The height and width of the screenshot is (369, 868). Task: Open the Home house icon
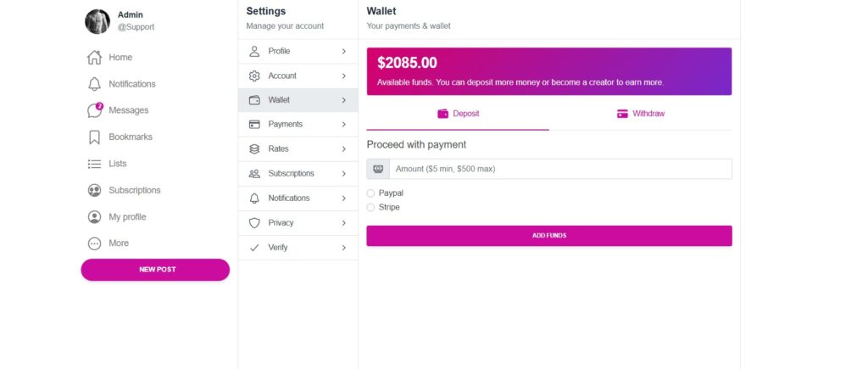tap(95, 57)
